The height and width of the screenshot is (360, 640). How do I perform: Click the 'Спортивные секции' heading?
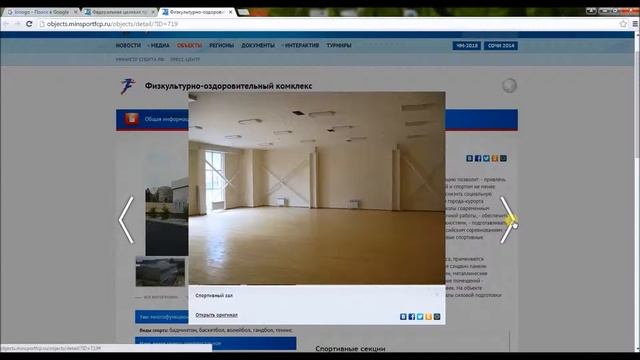point(350,349)
